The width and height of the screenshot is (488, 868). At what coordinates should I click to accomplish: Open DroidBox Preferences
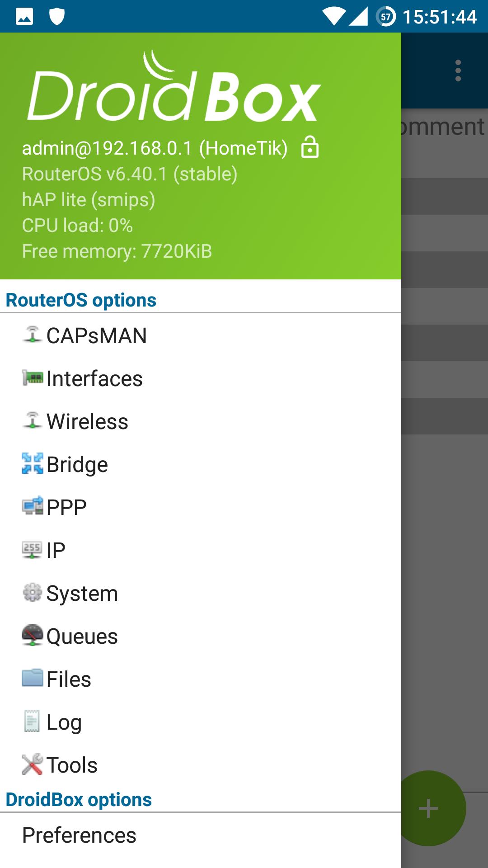(x=79, y=835)
